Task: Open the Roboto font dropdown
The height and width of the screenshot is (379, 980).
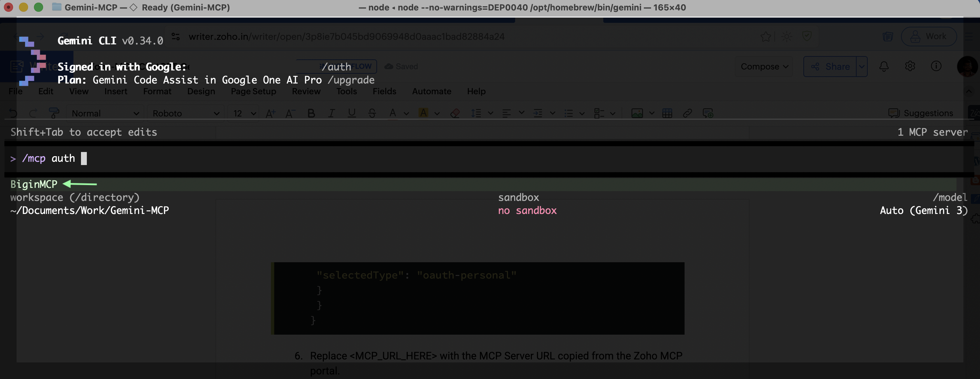Action: [185, 113]
